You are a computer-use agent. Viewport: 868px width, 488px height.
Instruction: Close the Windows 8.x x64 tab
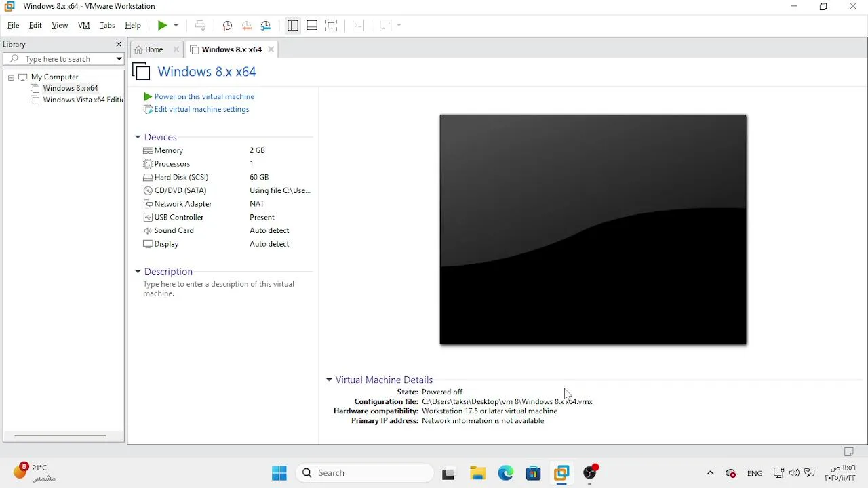click(271, 49)
